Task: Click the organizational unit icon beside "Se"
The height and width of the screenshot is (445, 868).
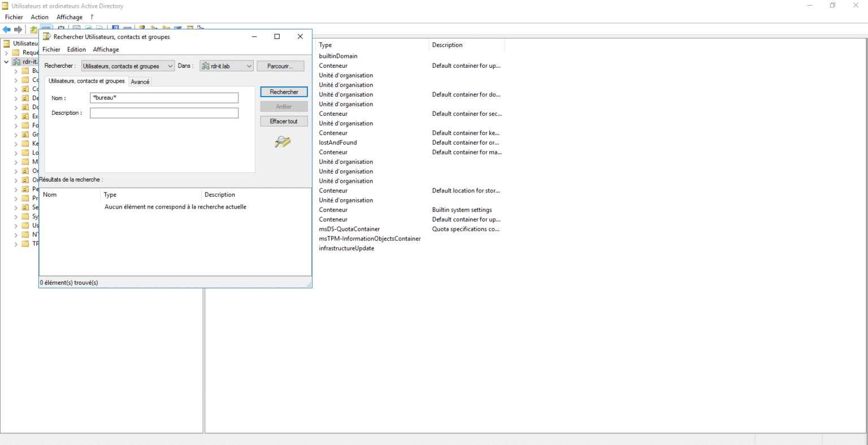Action: (25, 207)
